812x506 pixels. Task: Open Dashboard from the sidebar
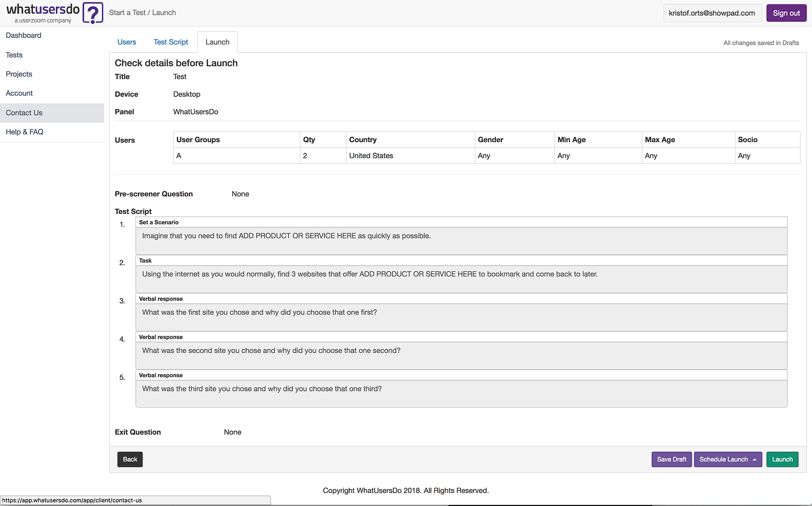pyautogui.click(x=24, y=35)
